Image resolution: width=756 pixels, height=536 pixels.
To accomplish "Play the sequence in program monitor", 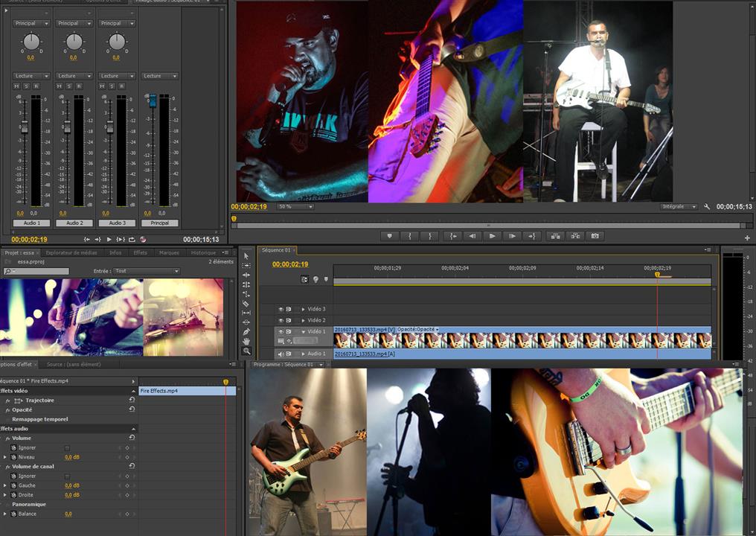I will tap(492, 236).
